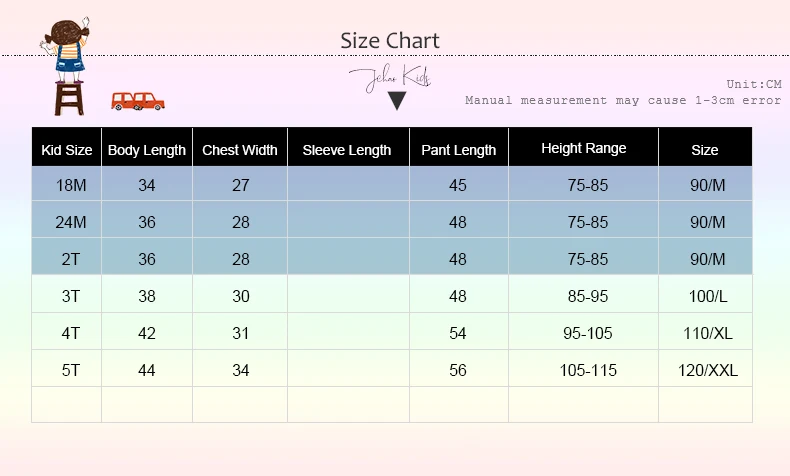The height and width of the screenshot is (476, 790).
Task: Select the 105-115 height range cell
Action: click(588, 370)
